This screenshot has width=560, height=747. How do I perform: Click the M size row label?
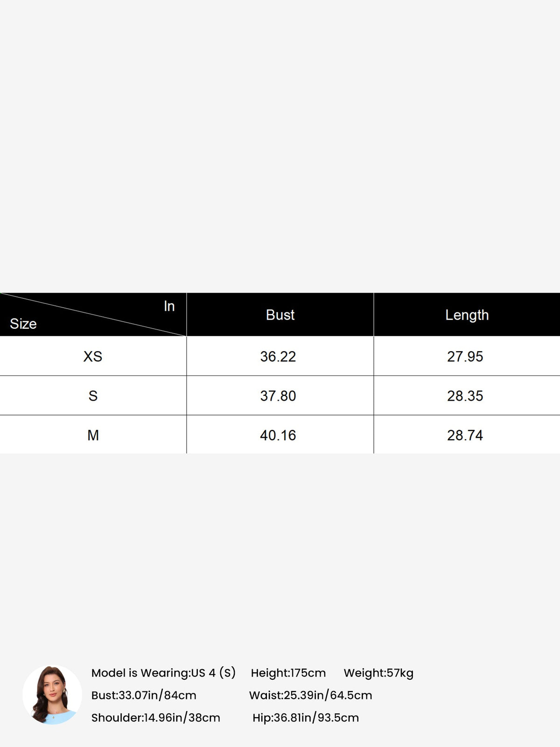93,435
